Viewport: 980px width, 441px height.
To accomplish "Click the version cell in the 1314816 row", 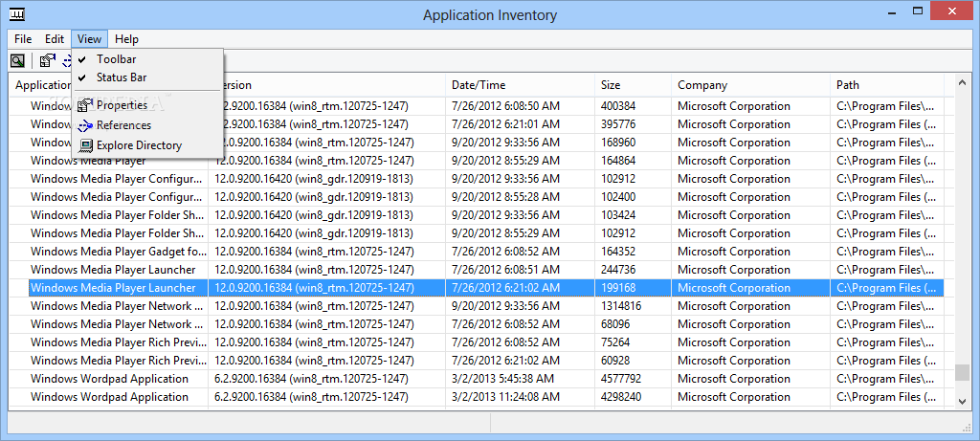I will [314, 306].
